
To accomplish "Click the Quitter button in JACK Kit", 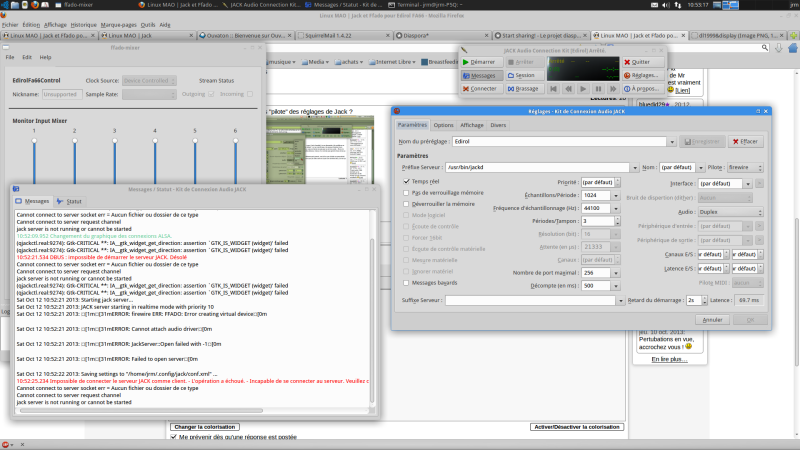I will pyautogui.click(x=645, y=61).
